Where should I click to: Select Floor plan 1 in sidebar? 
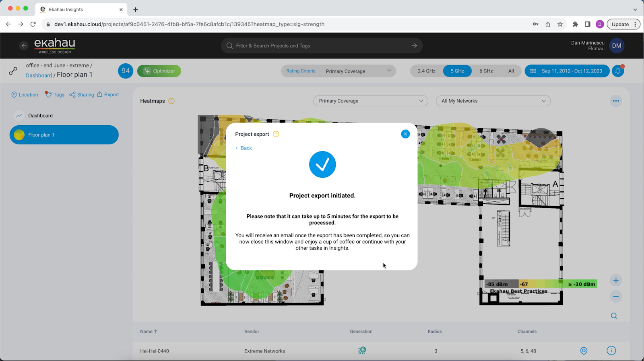[x=64, y=135]
